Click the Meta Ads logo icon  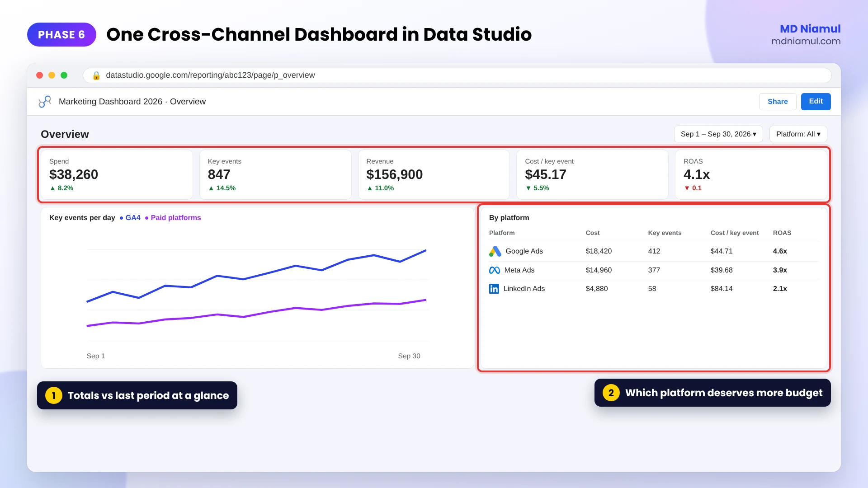pos(495,270)
